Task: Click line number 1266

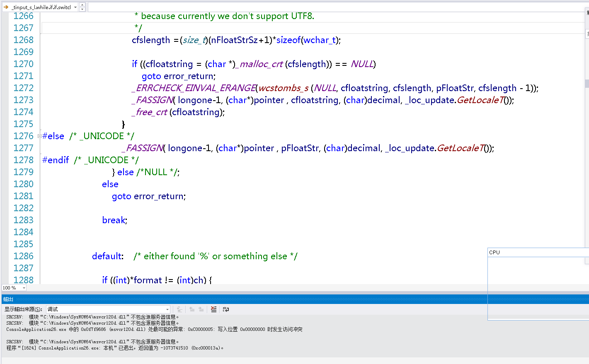Action: click(x=23, y=16)
